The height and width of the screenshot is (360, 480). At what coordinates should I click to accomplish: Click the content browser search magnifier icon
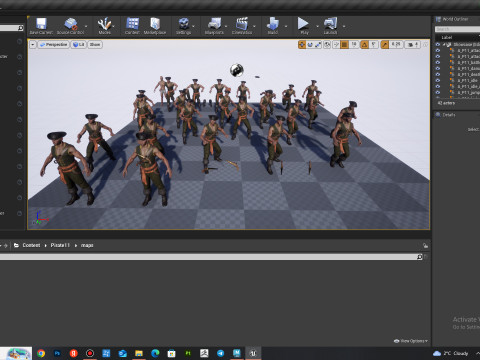[420, 257]
